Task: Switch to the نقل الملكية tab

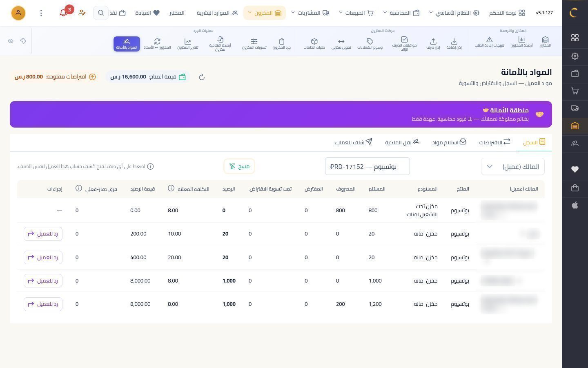Action: click(402, 142)
